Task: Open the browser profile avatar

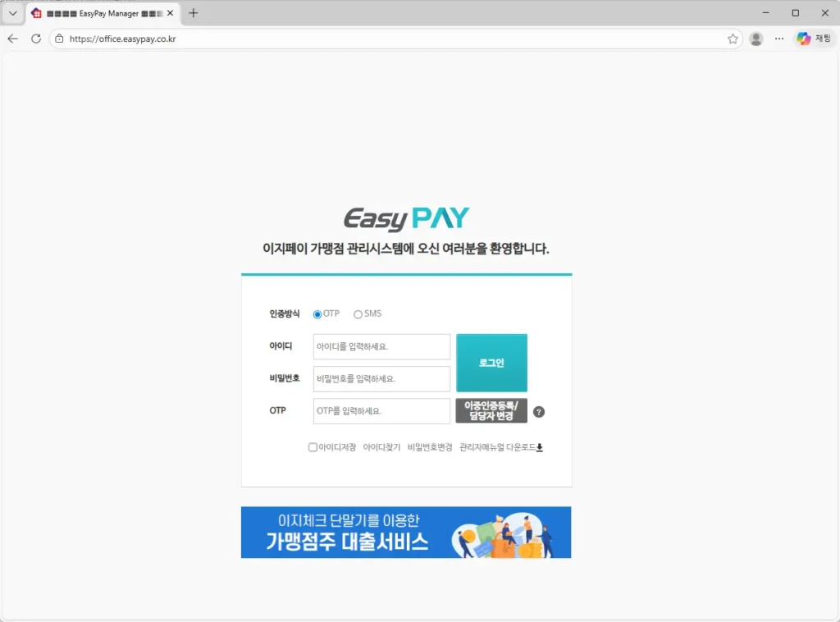Action: click(x=756, y=39)
